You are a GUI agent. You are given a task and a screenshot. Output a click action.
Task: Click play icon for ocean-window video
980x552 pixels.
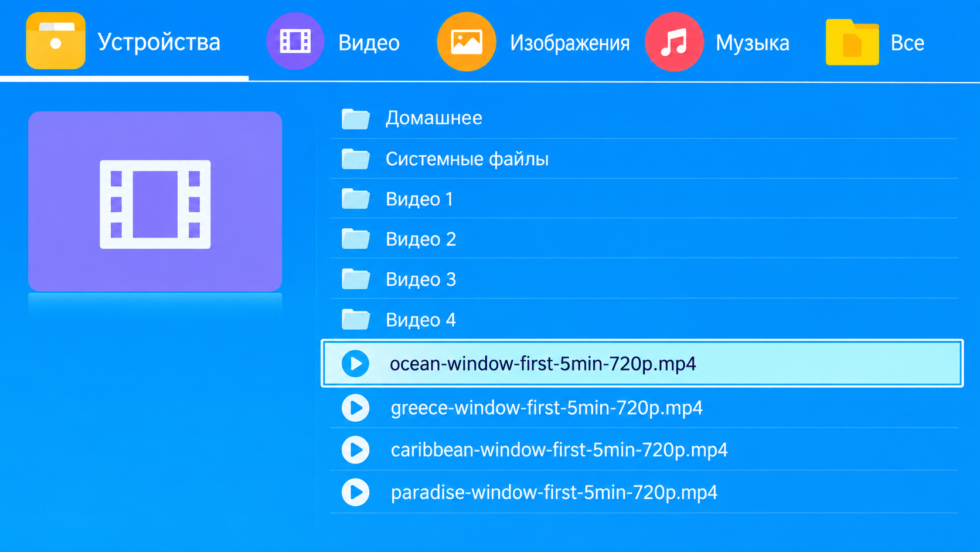pyautogui.click(x=356, y=364)
